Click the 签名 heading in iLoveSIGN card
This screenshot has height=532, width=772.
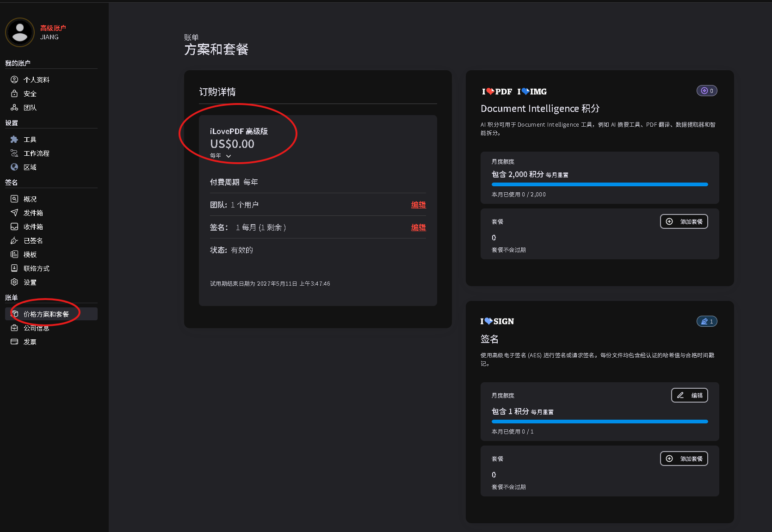pos(489,339)
